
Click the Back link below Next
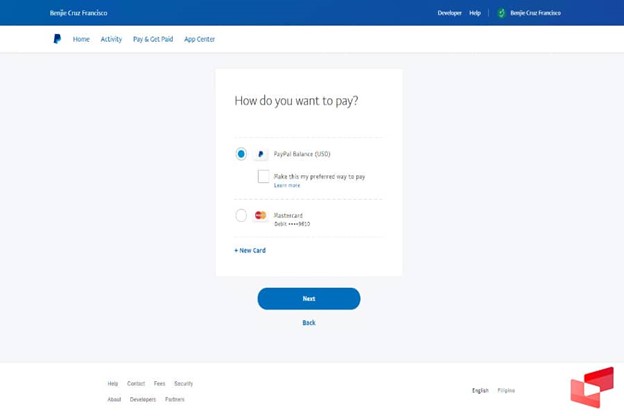(x=309, y=323)
